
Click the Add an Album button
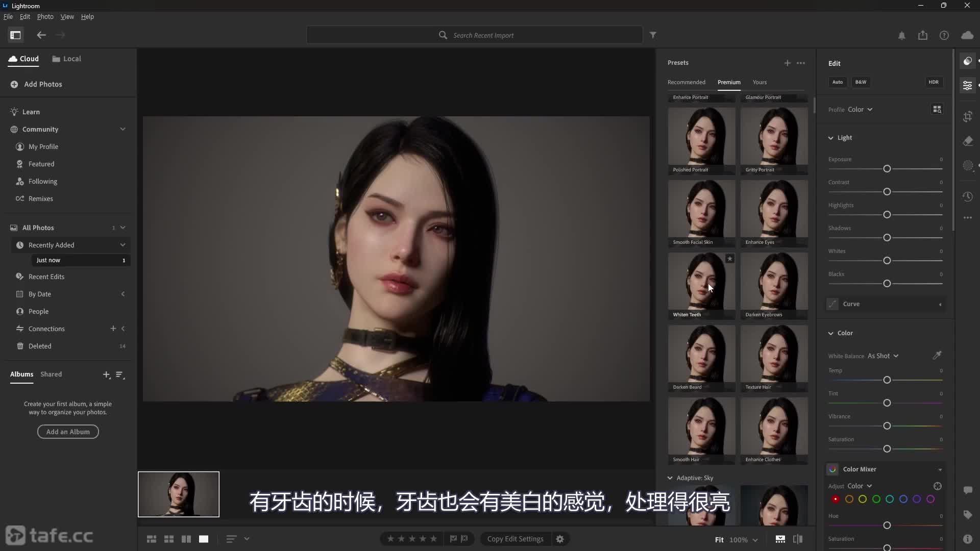pos(67,431)
